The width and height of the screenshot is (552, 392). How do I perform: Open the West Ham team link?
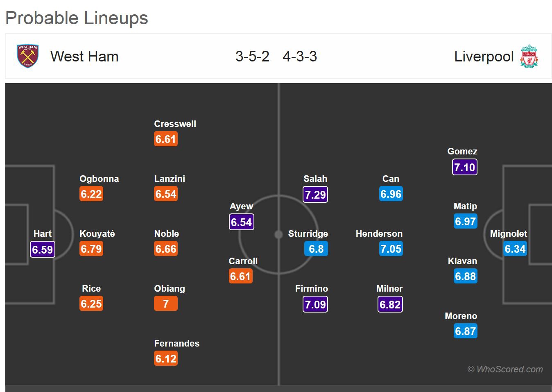84,57
